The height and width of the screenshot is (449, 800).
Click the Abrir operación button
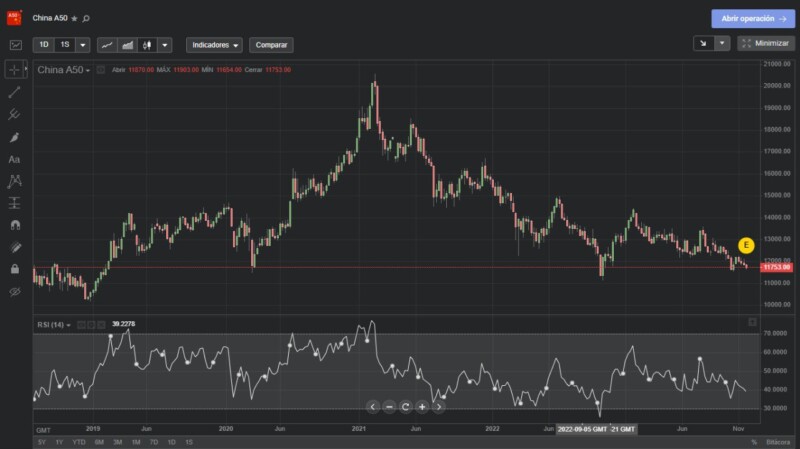[753, 18]
